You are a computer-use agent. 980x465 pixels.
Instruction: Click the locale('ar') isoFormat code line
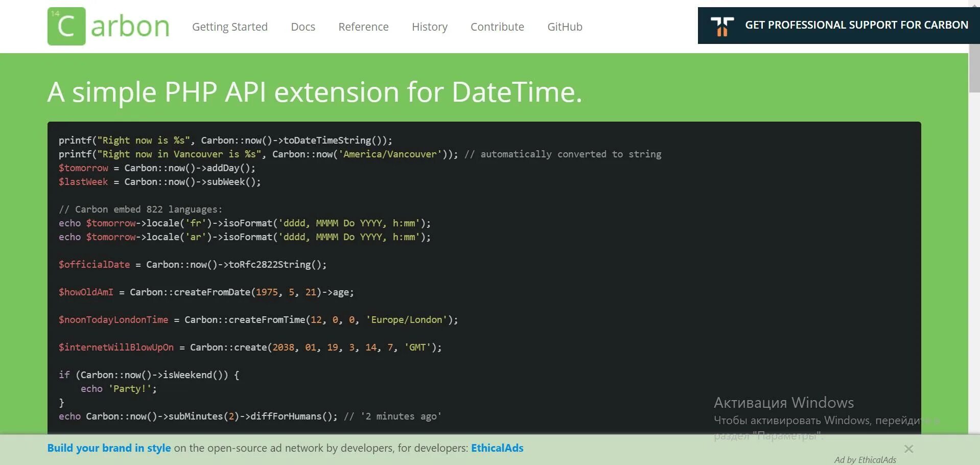point(245,237)
